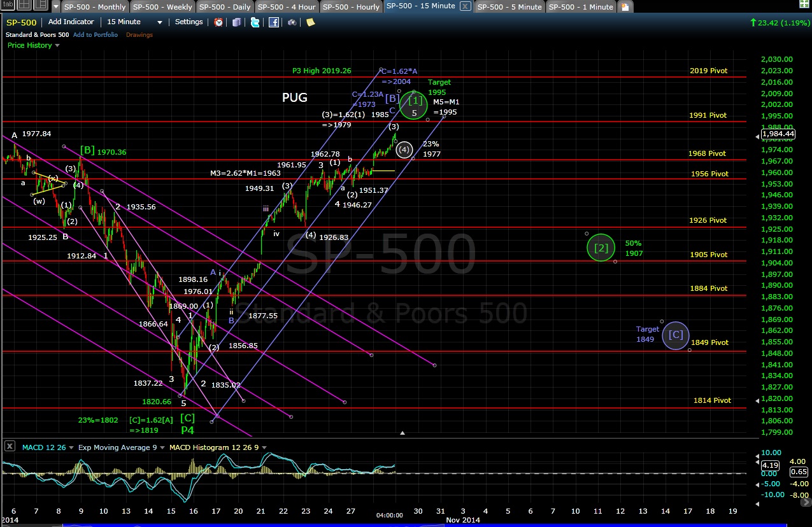Click the '1884 Pivot' label
The image size is (812, 527).
point(709,288)
